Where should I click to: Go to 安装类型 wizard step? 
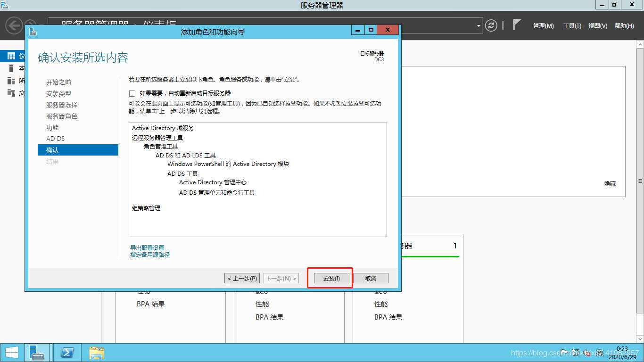pos(59,94)
